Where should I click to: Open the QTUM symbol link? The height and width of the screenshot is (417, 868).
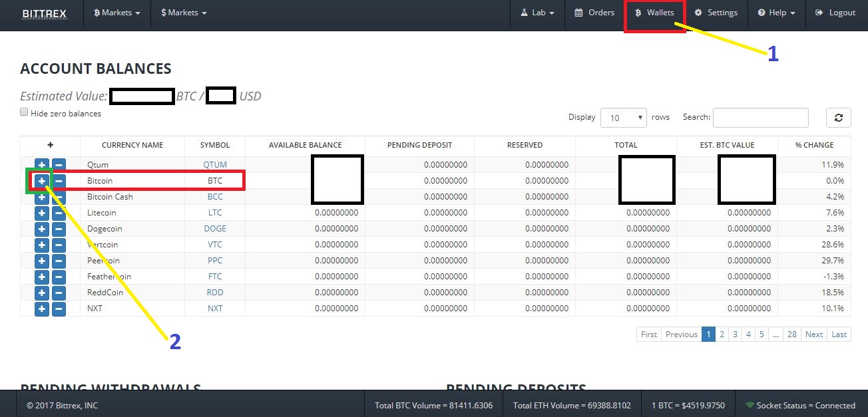point(215,165)
